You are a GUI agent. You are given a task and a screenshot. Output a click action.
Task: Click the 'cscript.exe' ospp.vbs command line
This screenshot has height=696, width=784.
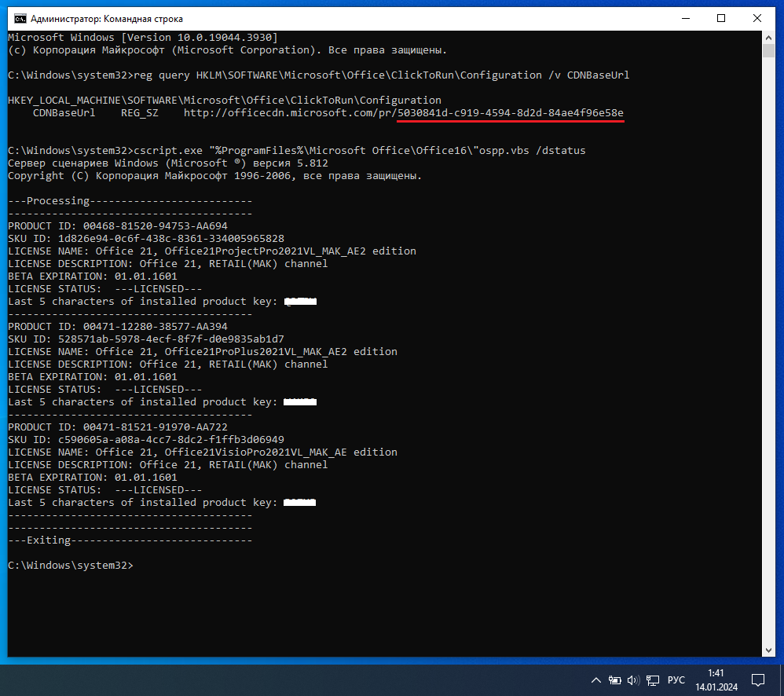[x=296, y=151]
